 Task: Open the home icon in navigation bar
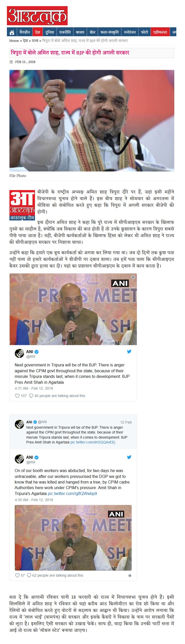12,32
